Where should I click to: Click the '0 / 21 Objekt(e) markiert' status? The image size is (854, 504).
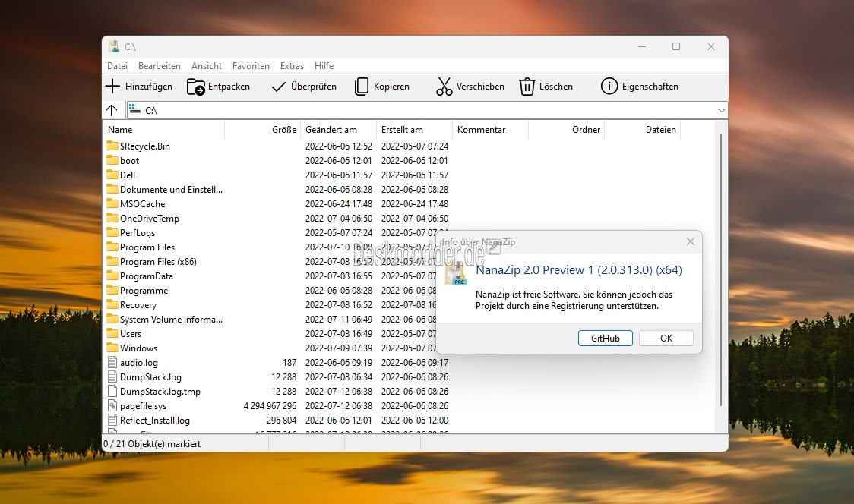pos(152,444)
